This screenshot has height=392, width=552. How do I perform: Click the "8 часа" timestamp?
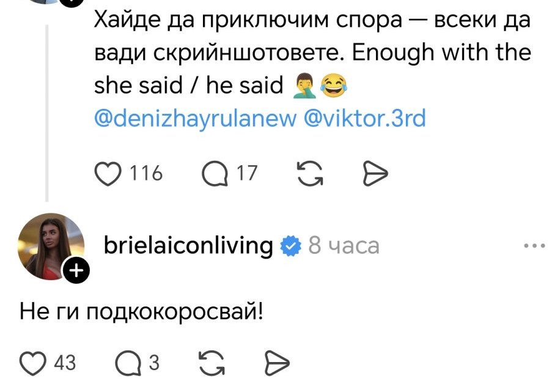click(x=344, y=246)
